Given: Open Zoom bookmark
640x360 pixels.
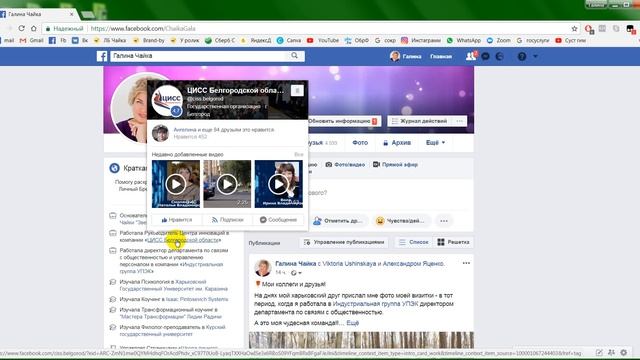Looking at the screenshot, I should [x=499, y=40].
